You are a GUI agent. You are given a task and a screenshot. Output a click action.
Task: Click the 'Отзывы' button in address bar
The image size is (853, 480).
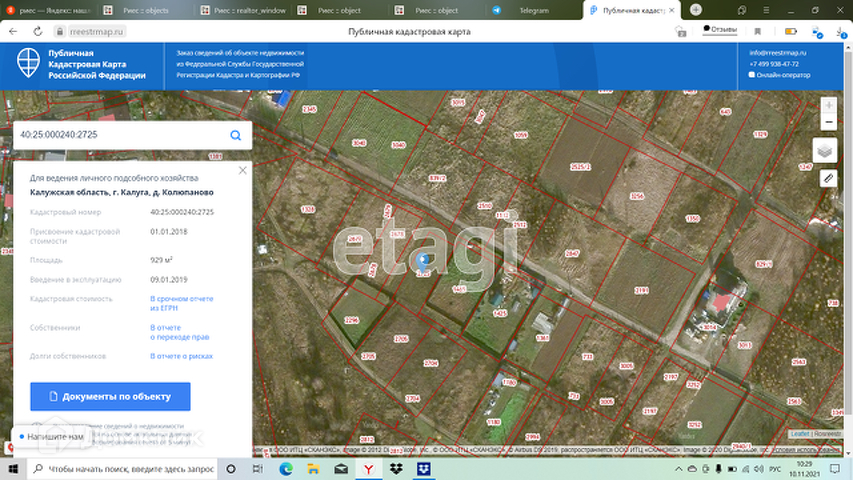719,29
